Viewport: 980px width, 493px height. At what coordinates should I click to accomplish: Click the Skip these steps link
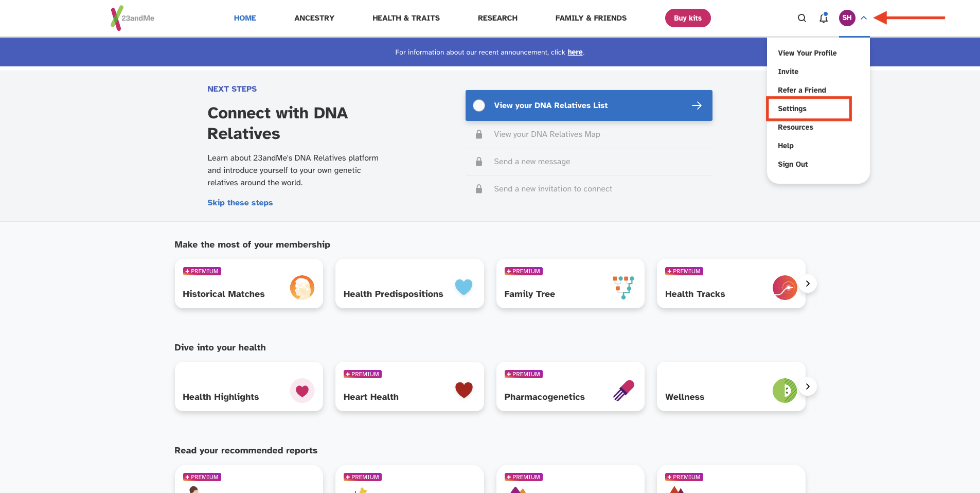coord(240,203)
